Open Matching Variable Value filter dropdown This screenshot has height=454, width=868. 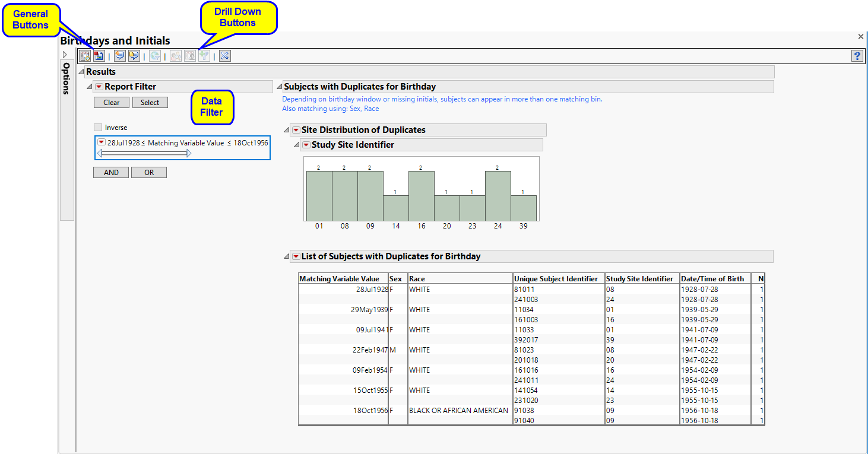click(102, 142)
